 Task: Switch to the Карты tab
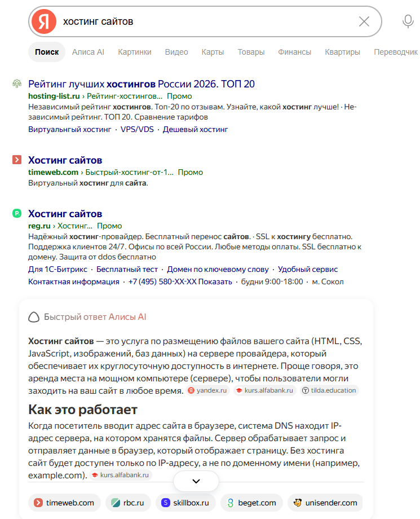[x=213, y=52]
